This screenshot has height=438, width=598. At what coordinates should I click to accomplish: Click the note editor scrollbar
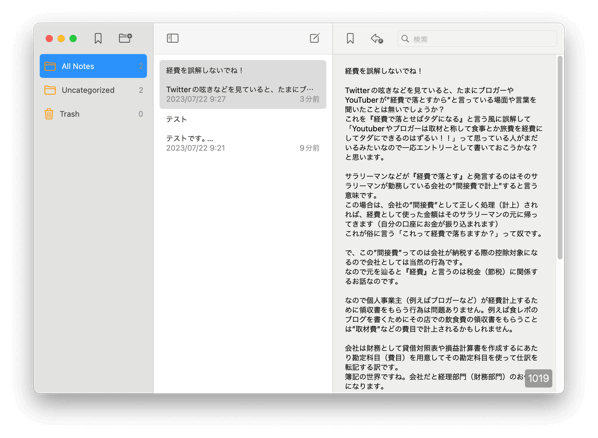coord(560,158)
